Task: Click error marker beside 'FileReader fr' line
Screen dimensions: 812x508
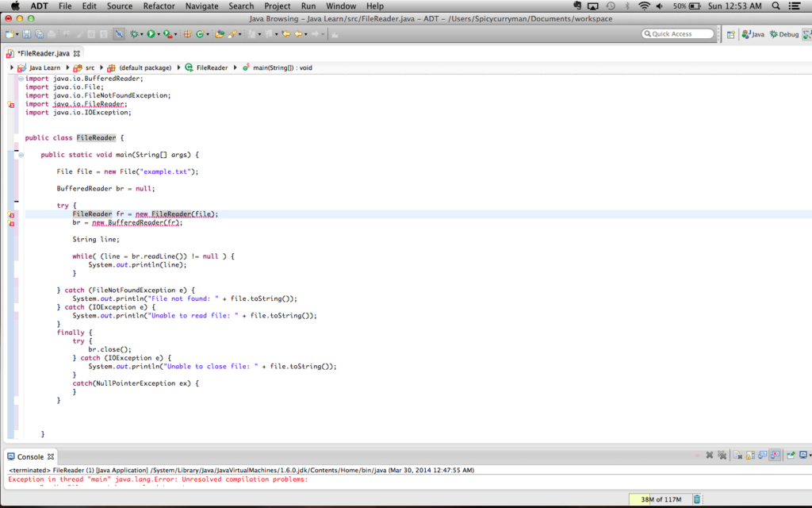Action: pos(11,214)
